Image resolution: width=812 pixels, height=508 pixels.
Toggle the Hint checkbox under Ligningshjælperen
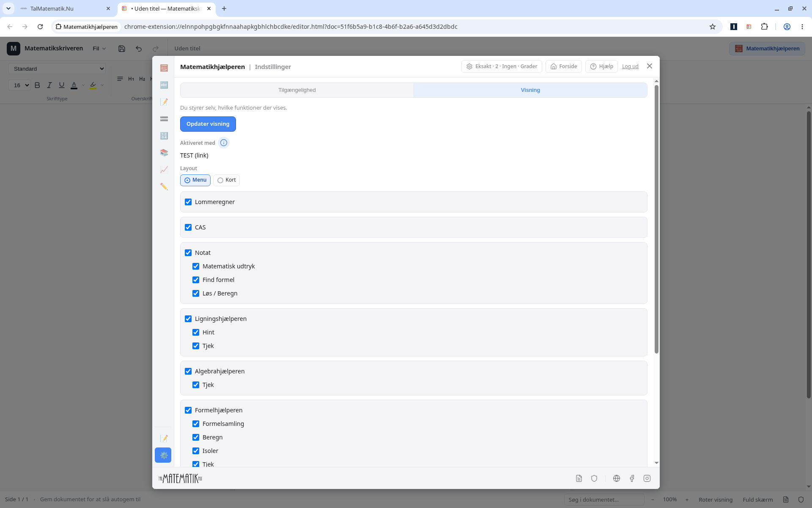[196, 332]
